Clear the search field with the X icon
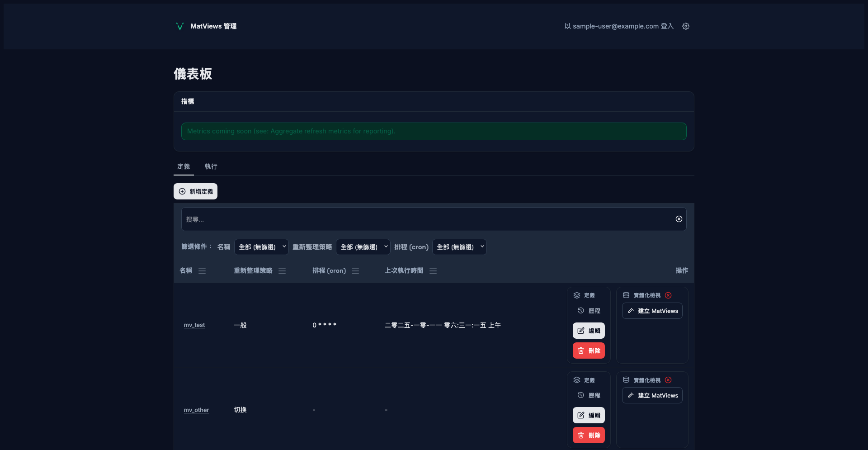This screenshot has height=450, width=868. pyautogui.click(x=679, y=219)
